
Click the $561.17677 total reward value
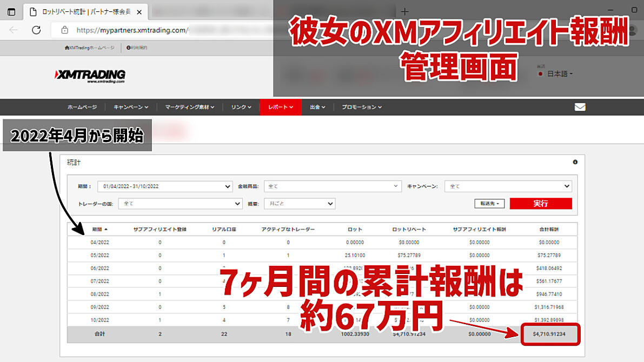549,281
